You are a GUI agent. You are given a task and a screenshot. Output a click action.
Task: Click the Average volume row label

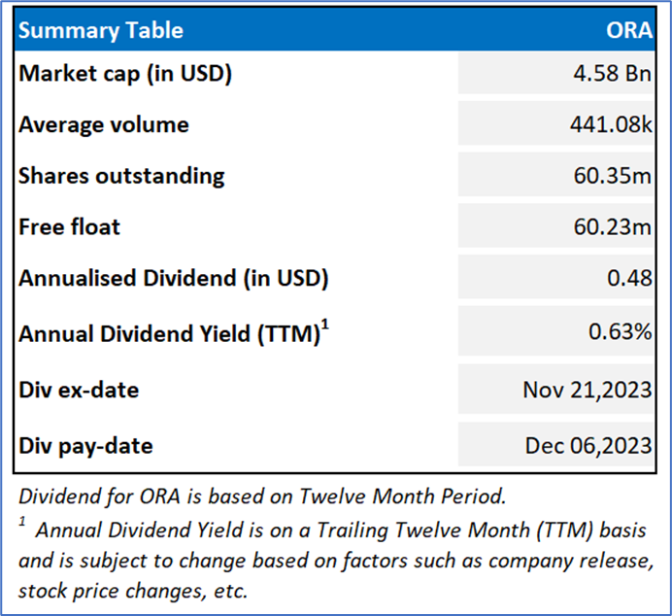click(x=104, y=124)
